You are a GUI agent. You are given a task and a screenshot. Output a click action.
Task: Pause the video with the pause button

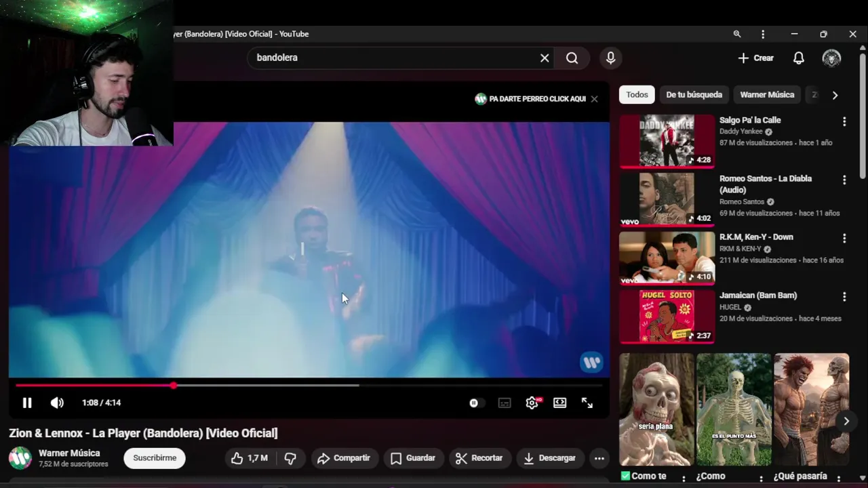pyautogui.click(x=27, y=403)
